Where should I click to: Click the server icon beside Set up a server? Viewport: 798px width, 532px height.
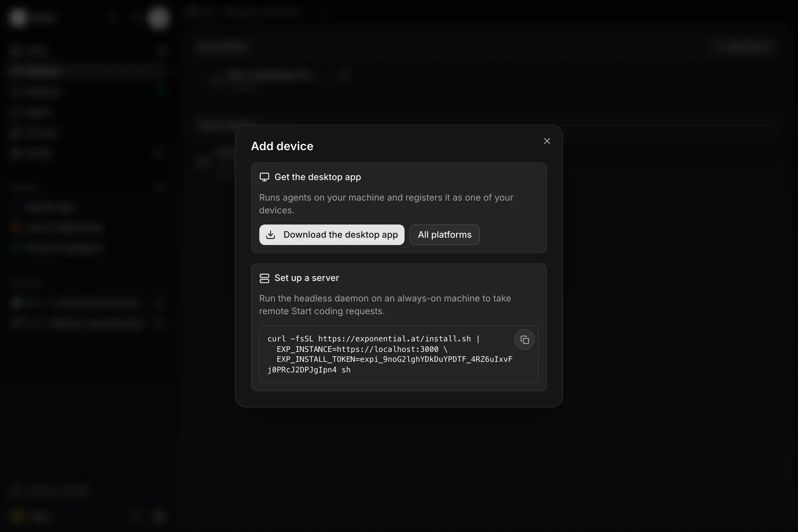coord(264,278)
